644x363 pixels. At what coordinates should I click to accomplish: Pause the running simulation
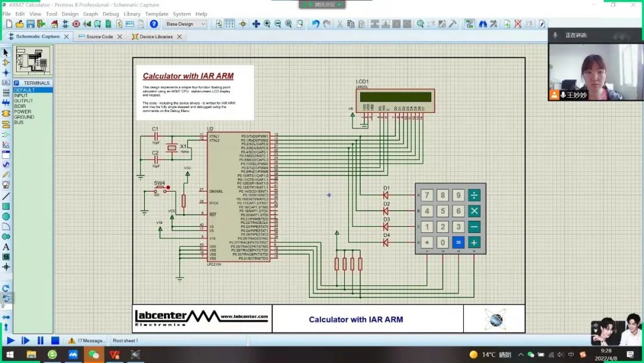tap(41, 340)
